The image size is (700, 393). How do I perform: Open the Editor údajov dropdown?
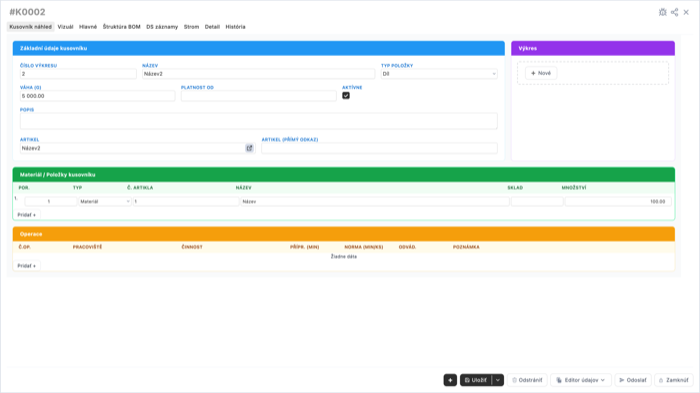[x=581, y=380]
